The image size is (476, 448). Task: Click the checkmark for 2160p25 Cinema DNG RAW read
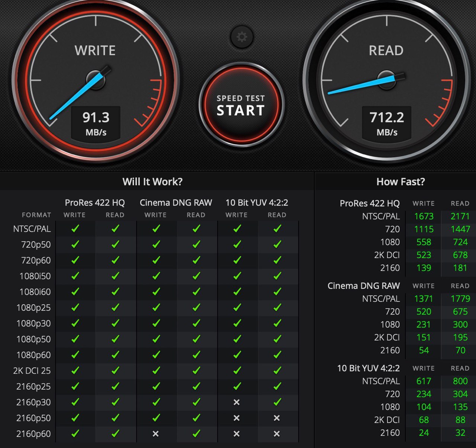(x=196, y=386)
